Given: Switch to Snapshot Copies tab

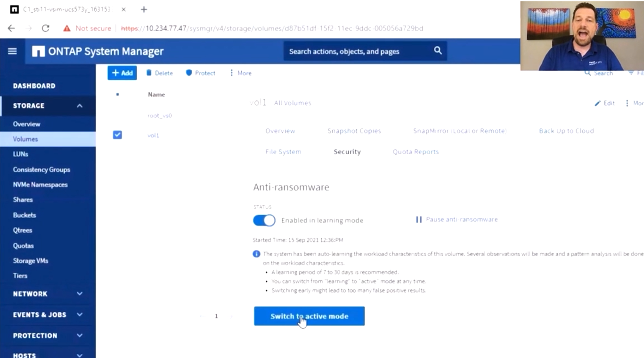Looking at the screenshot, I should 354,131.
